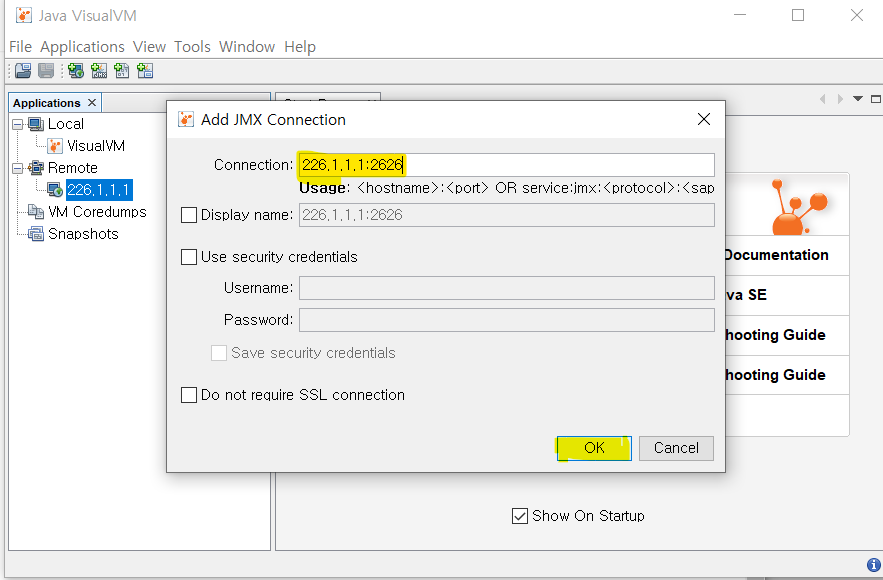Click the Add VM Coredump toolbar icon
The height and width of the screenshot is (580, 883).
pyautogui.click(x=122, y=70)
